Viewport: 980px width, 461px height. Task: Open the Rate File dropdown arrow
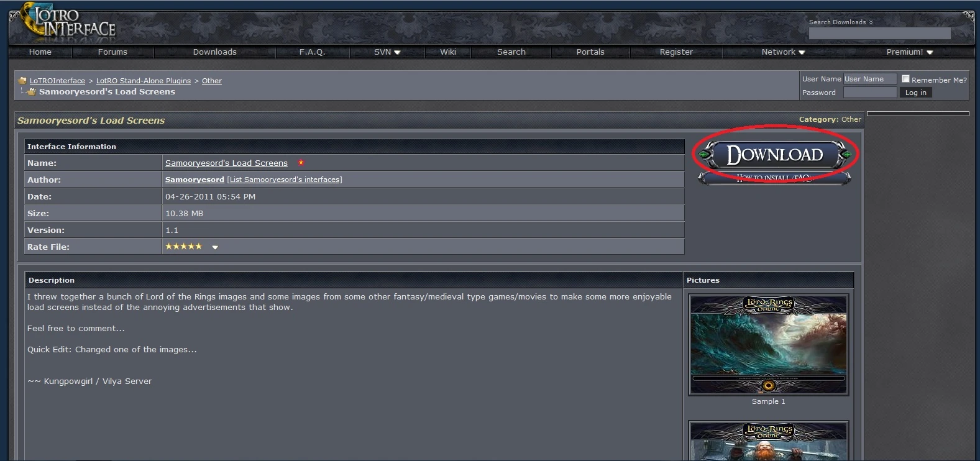[215, 247]
